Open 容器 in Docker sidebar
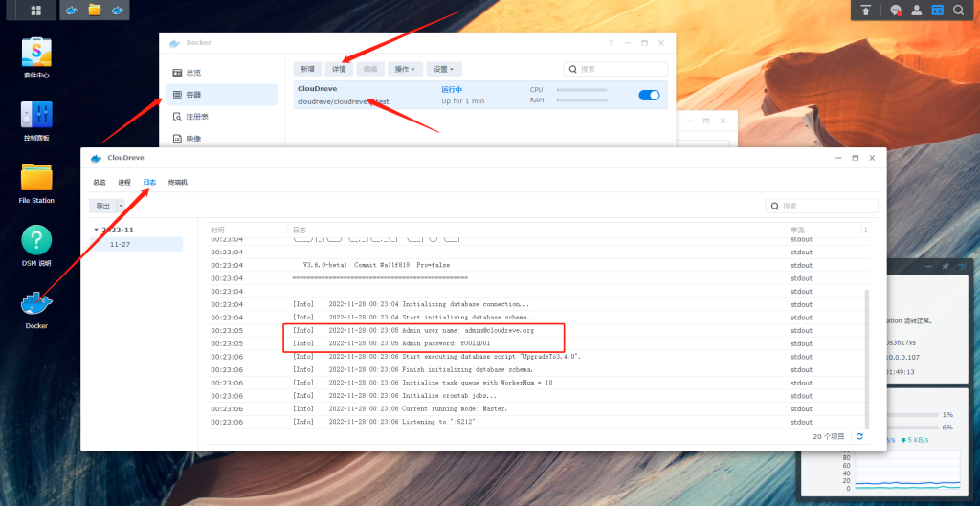 point(222,95)
